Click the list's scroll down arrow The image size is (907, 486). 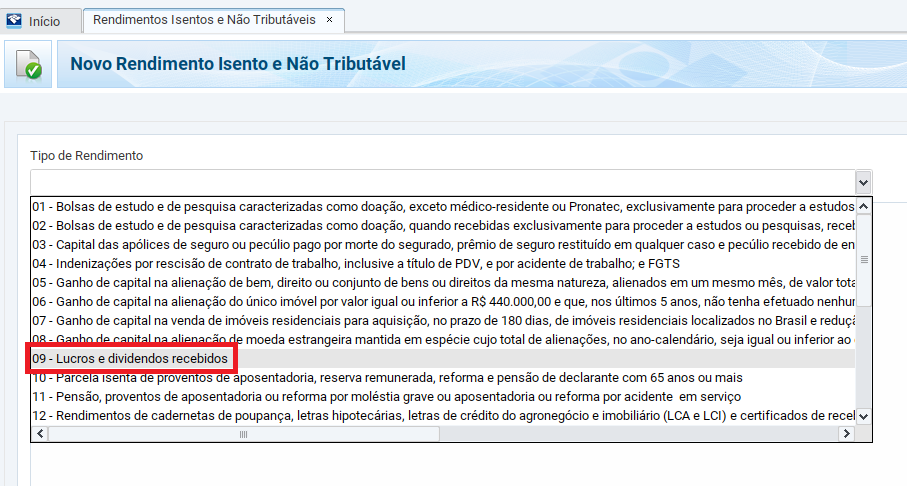point(864,416)
